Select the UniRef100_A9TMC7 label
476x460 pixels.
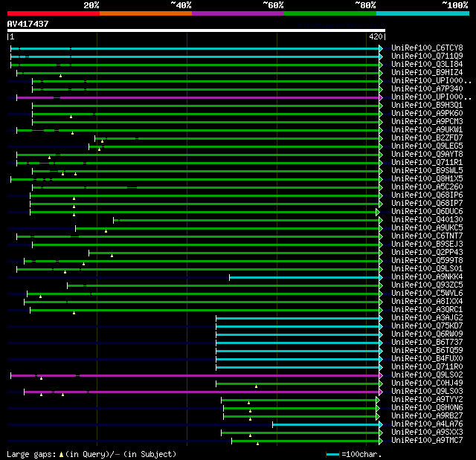pos(427,441)
